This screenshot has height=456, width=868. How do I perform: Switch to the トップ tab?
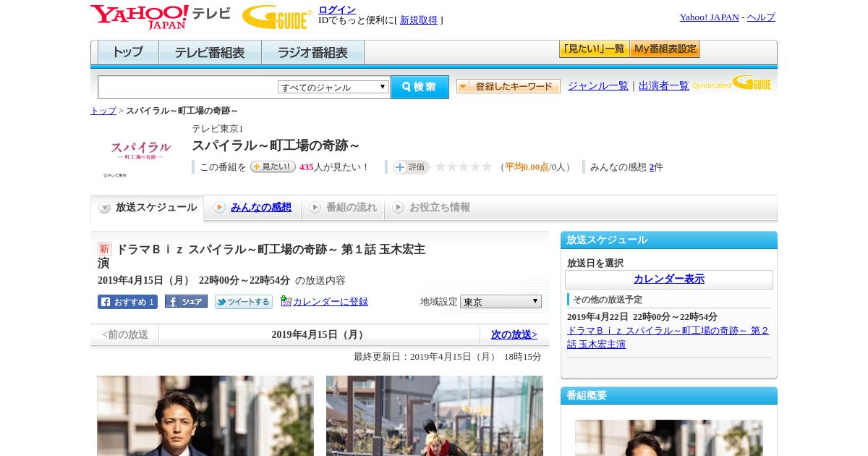pos(128,53)
